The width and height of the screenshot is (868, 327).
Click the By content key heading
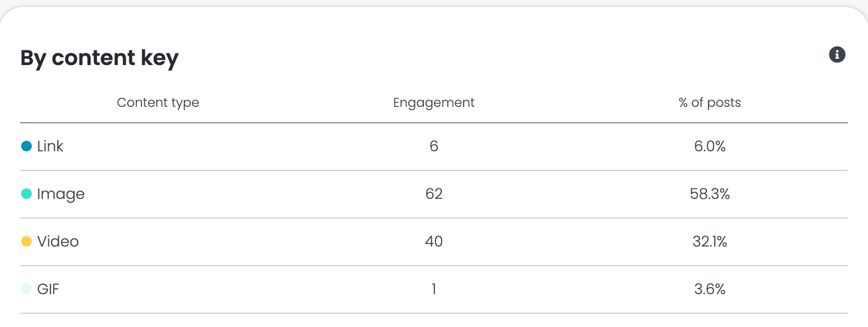click(x=100, y=58)
